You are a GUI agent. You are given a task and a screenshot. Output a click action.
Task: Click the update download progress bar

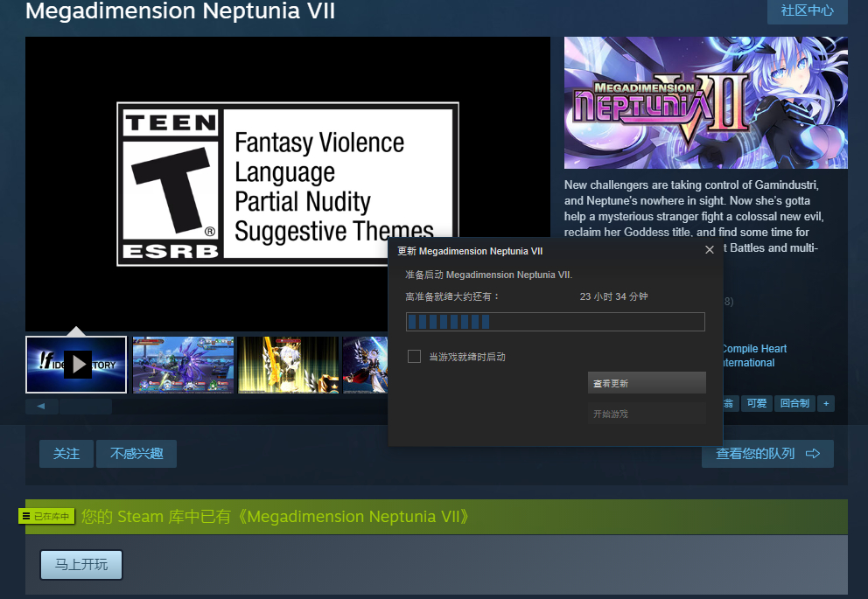click(x=556, y=322)
